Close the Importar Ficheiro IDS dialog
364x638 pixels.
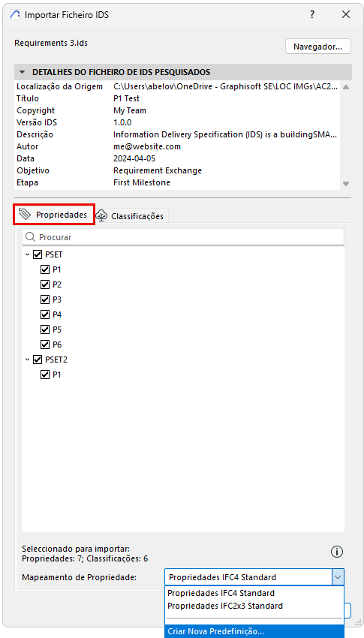point(346,15)
